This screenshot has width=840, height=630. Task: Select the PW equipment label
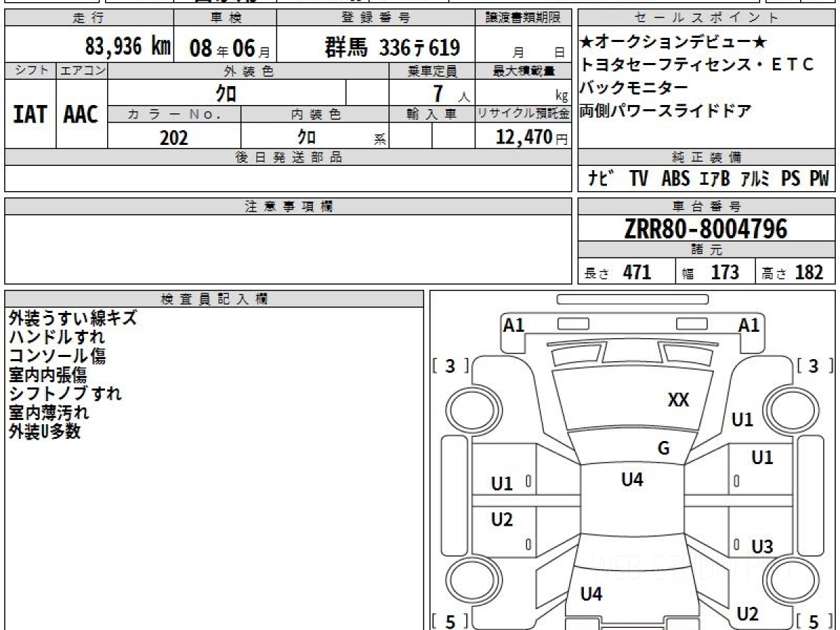point(819,178)
